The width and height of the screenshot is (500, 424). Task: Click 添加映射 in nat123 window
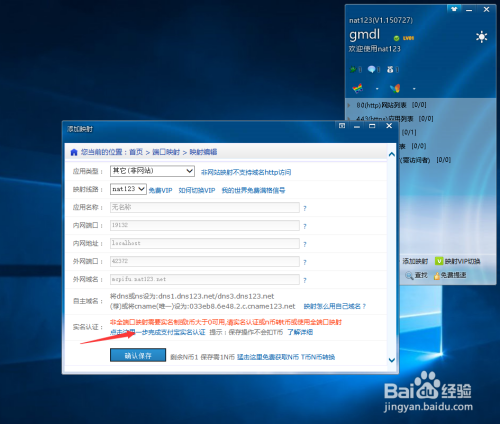[415, 261]
